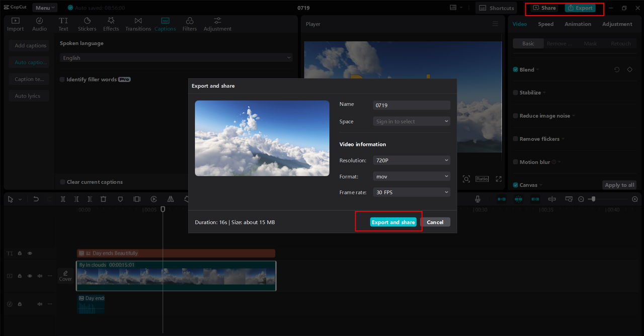Enable Remove flickers checkbox
The image size is (644, 336).
(x=516, y=139)
